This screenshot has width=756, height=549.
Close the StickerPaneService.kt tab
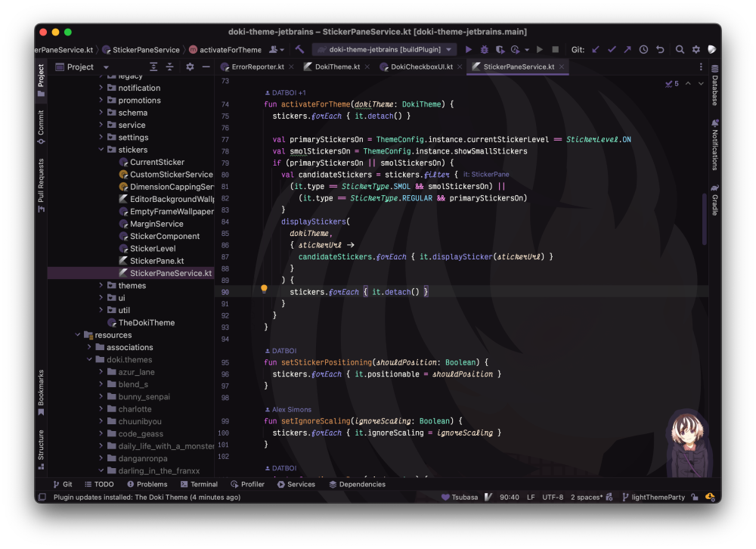pyautogui.click(x=562, y=67)
